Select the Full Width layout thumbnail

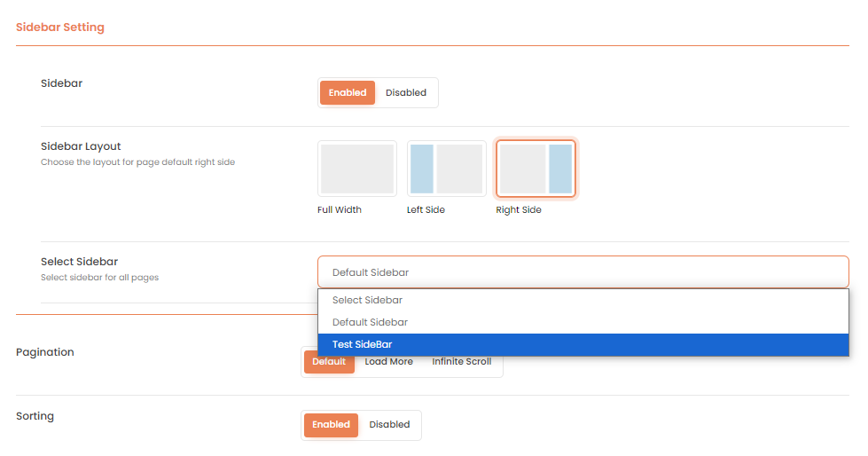click(357, 169)
